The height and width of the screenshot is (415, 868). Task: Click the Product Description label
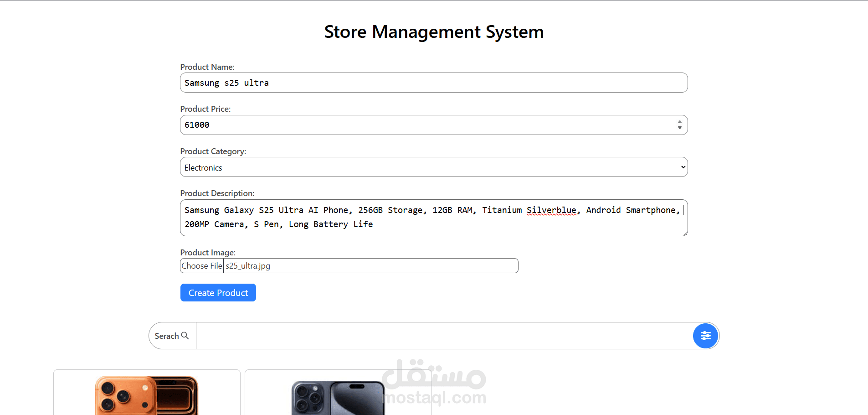[x=217, y=193]
